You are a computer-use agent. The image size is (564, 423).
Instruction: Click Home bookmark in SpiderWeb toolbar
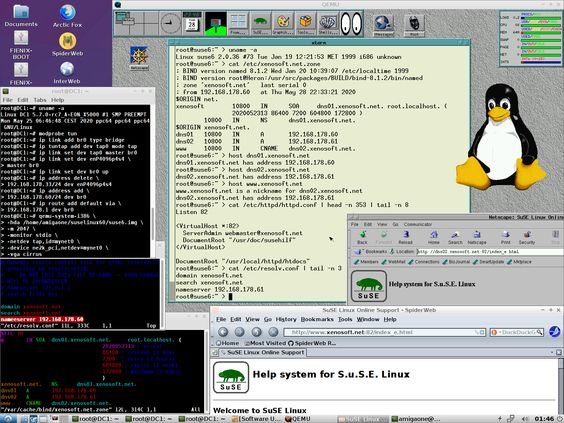coord(227,343)
